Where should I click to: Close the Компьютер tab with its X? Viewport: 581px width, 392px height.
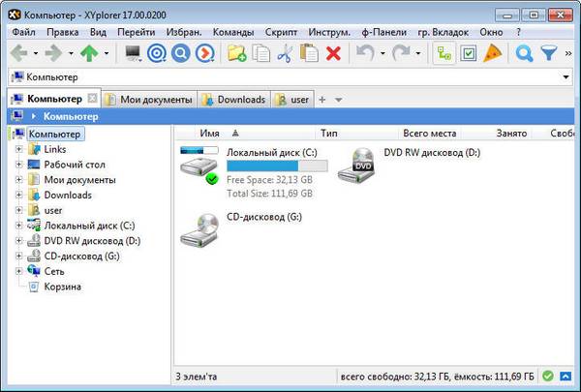[x=92, y=98]
